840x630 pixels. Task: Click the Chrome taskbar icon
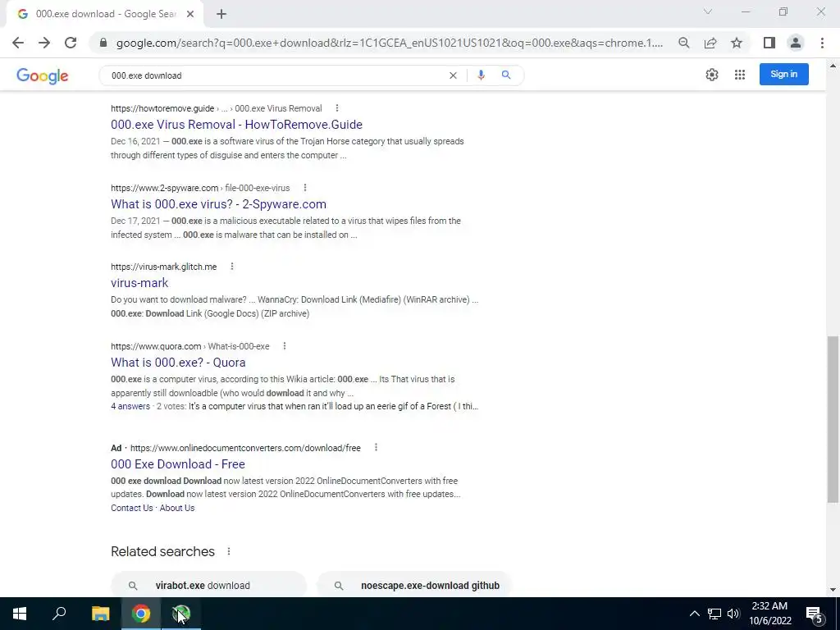(x=141, y=614)
